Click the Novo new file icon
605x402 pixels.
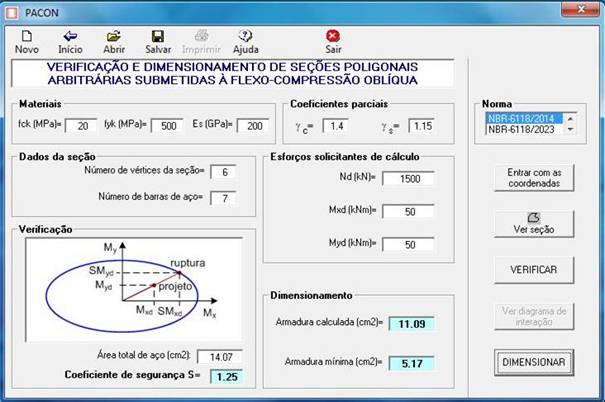[27, 36]
